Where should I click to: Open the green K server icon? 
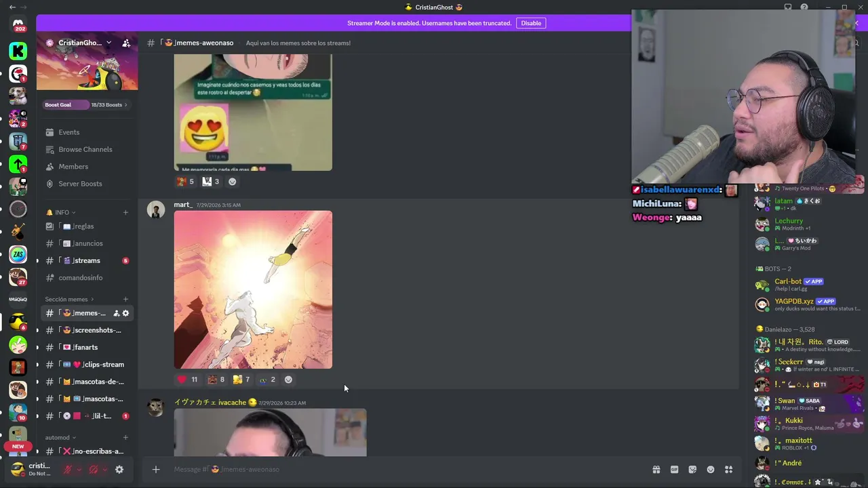click(18, 50)
